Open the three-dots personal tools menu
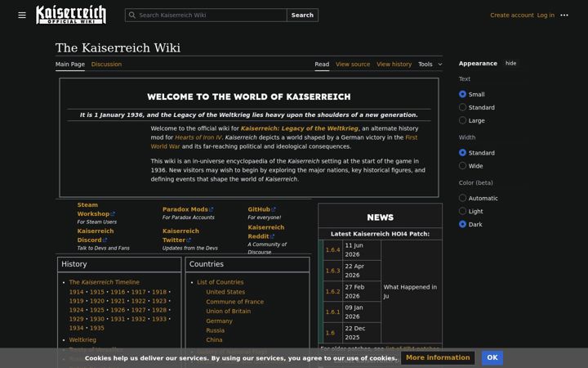The image size is (588, 368). point(564,15)
